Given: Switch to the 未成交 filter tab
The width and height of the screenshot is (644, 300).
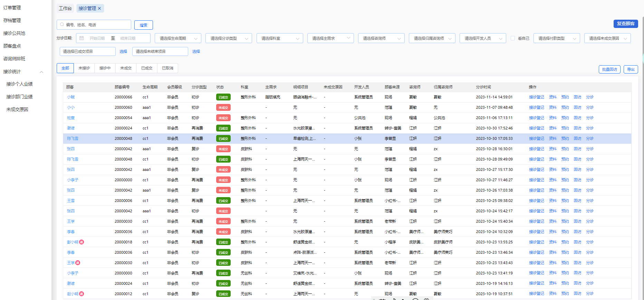Looking at the screenshot, I should [126, 68].
